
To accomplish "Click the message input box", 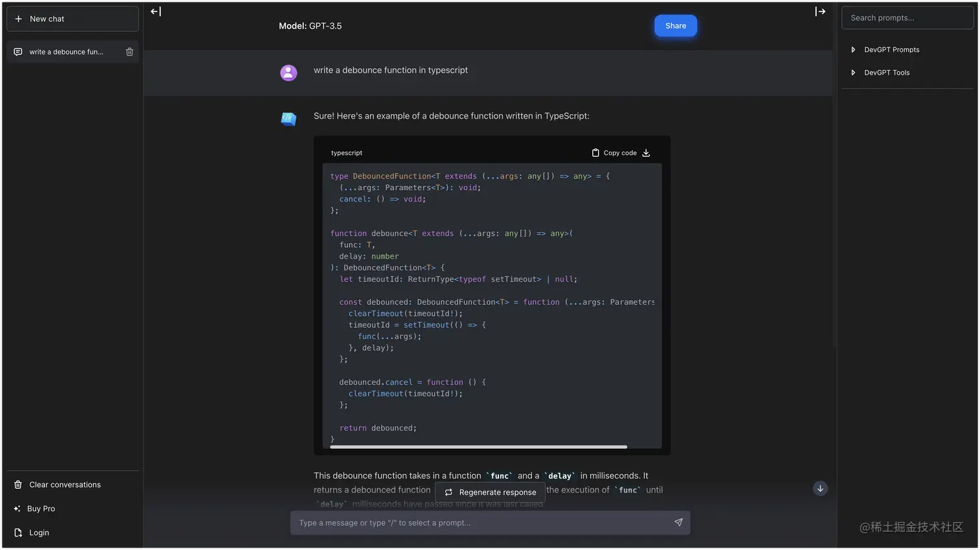I will (x=490, y=523).
